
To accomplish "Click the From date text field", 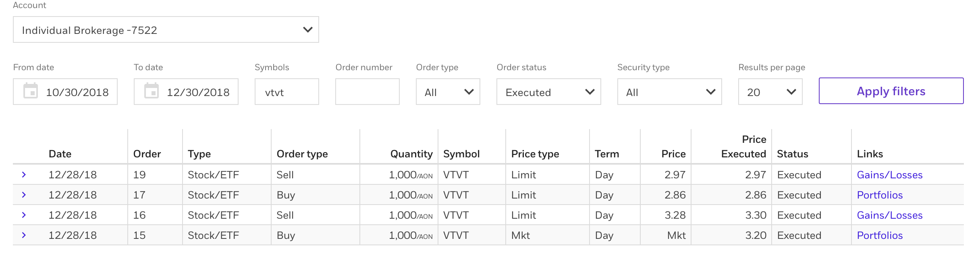I will pyautogui.click(x=77, y=92).
